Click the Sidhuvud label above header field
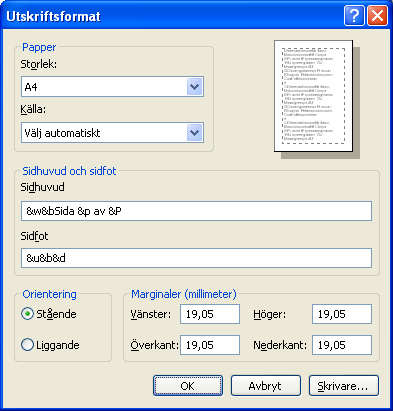 click(x=42, y=187)
